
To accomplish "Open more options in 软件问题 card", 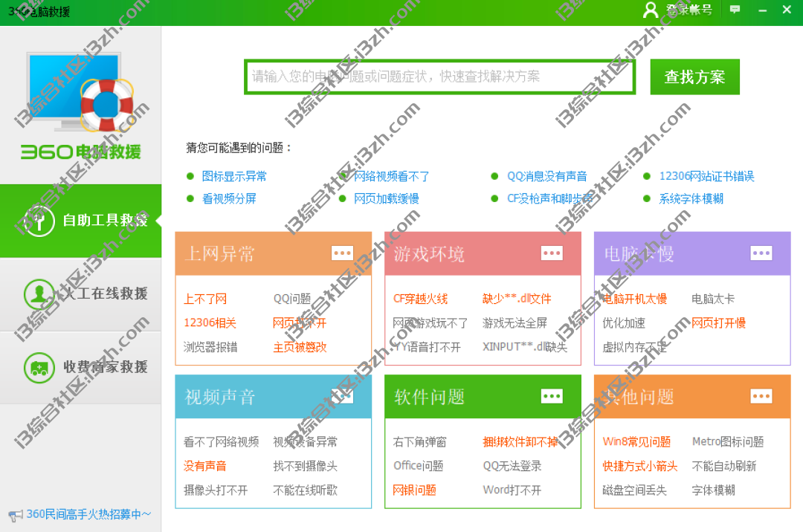I will point(552,397).
